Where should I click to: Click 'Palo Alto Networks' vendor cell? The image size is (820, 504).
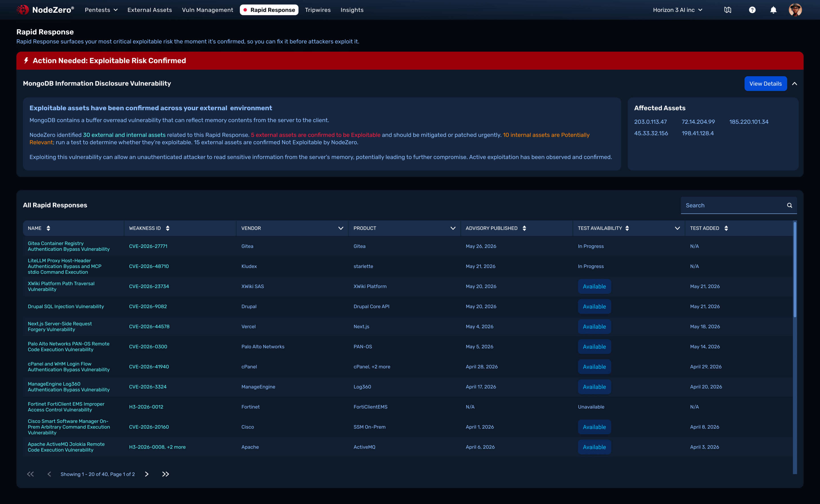(263, 347)
